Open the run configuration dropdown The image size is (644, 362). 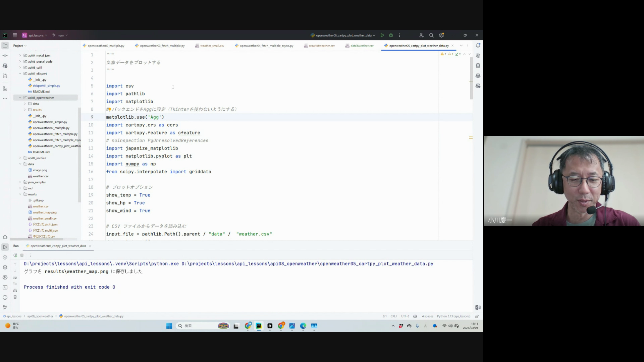pos(343,35)
